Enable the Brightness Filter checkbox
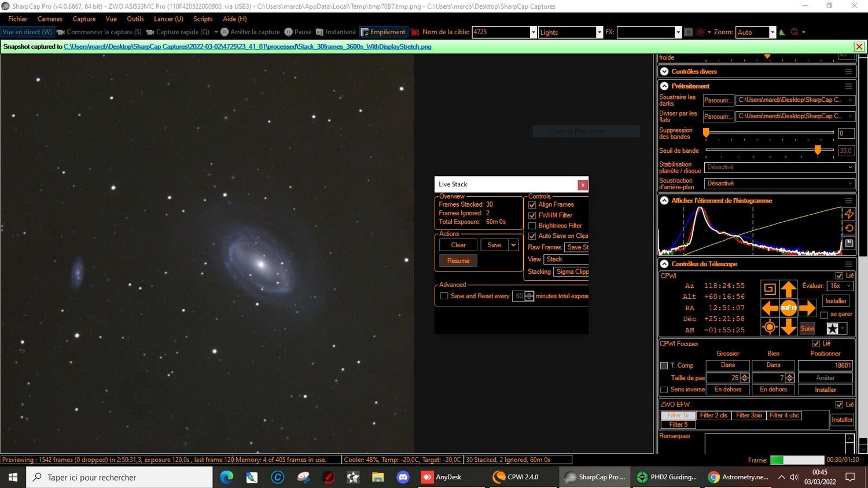868x488 pixels. [x=532, y=225]
